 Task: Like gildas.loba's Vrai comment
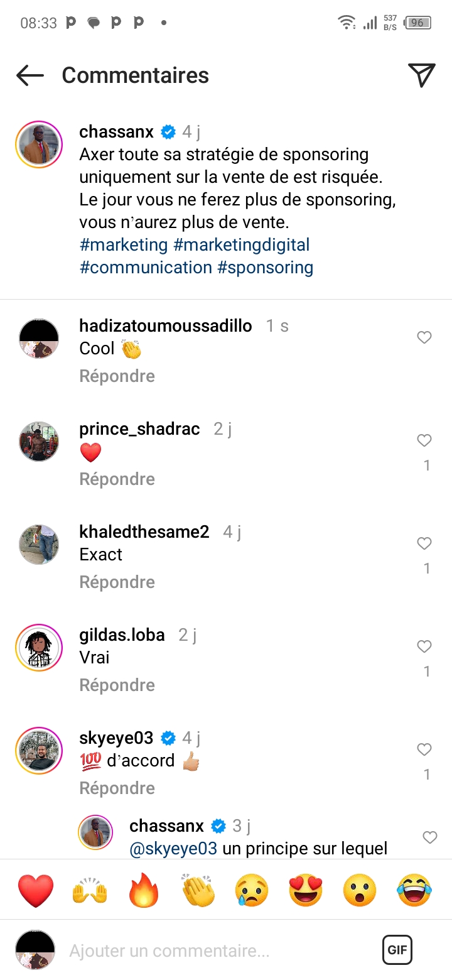pyautogui.click(x=424, y=646)
